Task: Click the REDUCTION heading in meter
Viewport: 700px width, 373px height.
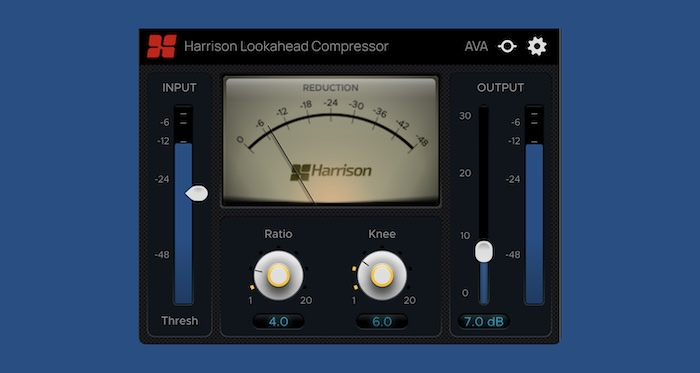Action: [330, 88]
